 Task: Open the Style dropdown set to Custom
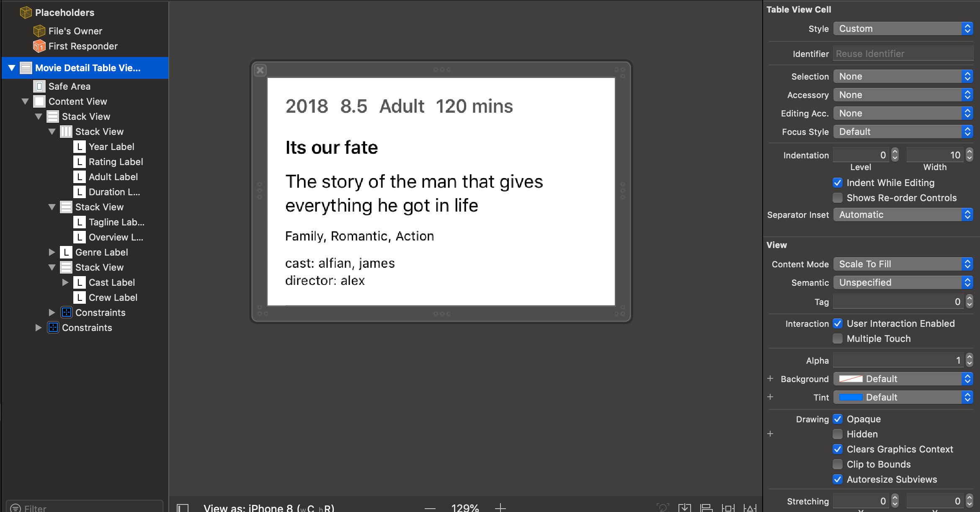pos(903,28)
